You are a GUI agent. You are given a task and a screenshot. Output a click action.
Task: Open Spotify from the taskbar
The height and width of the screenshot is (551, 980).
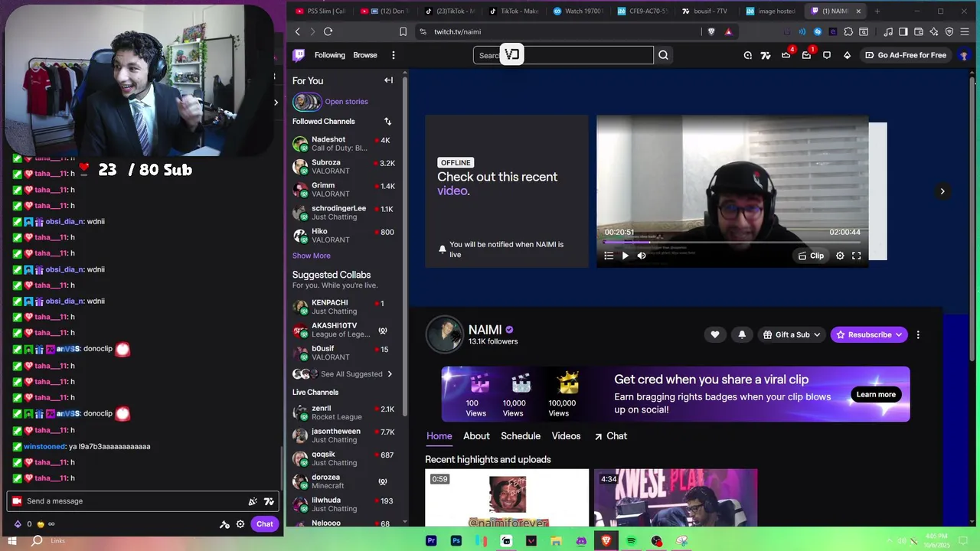[x=632, y=541]
